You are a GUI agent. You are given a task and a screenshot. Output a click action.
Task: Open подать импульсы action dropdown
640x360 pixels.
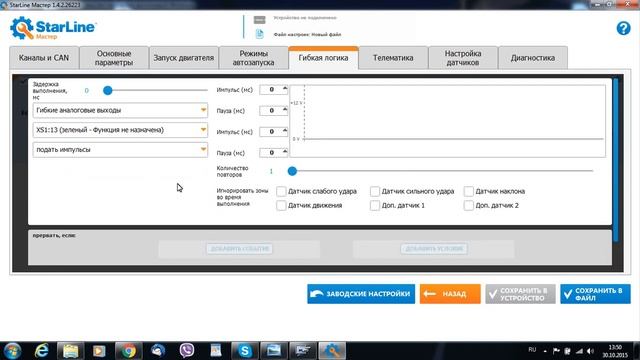click(x=120, y=150)
